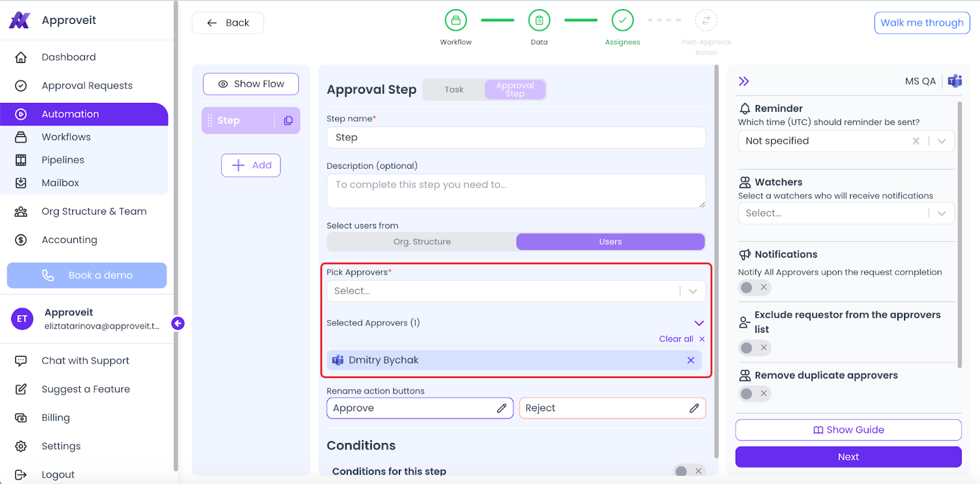Click pencil icon to rename Approve button

[501, 408]
